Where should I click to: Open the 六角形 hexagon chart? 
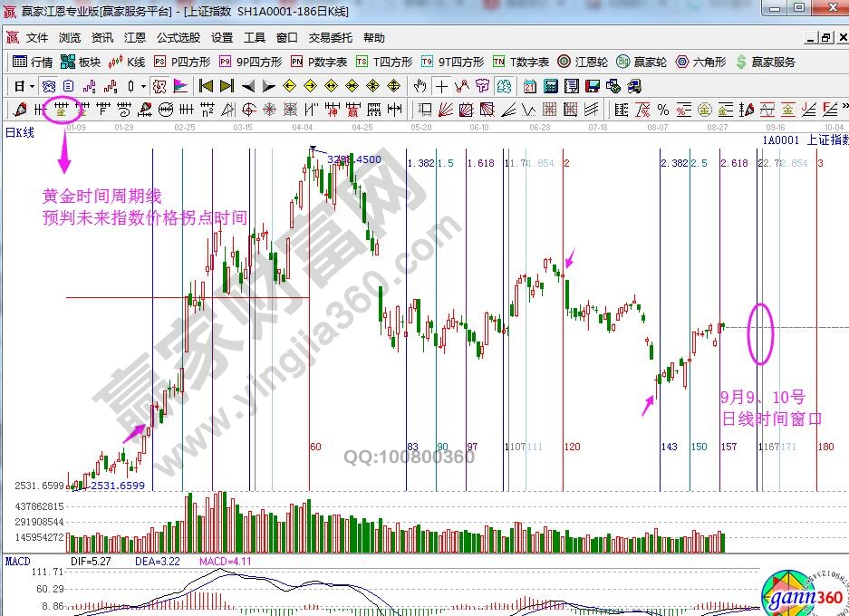click(x=701, y=63)
